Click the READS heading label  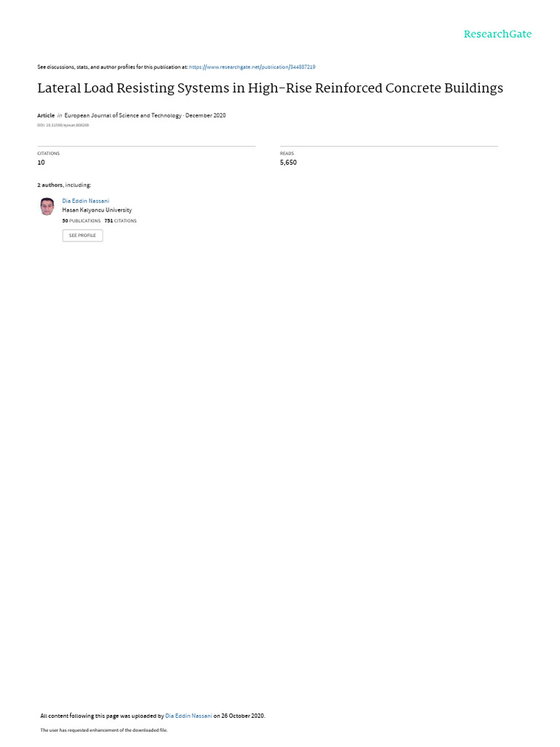[287, 153]
